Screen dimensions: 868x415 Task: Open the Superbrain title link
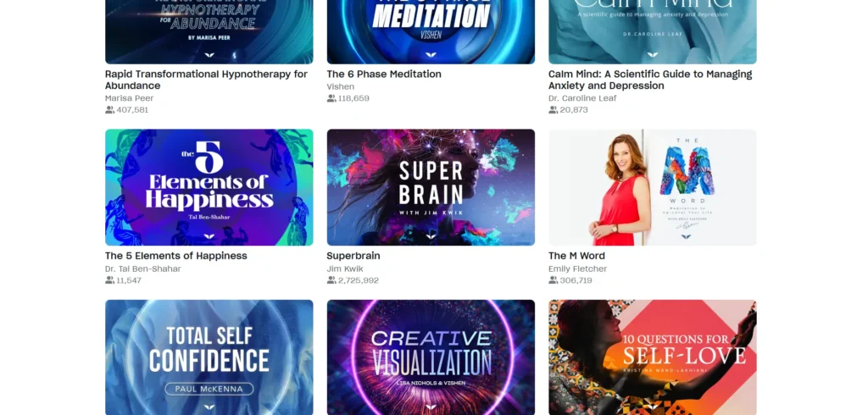(x=353, y=256)
